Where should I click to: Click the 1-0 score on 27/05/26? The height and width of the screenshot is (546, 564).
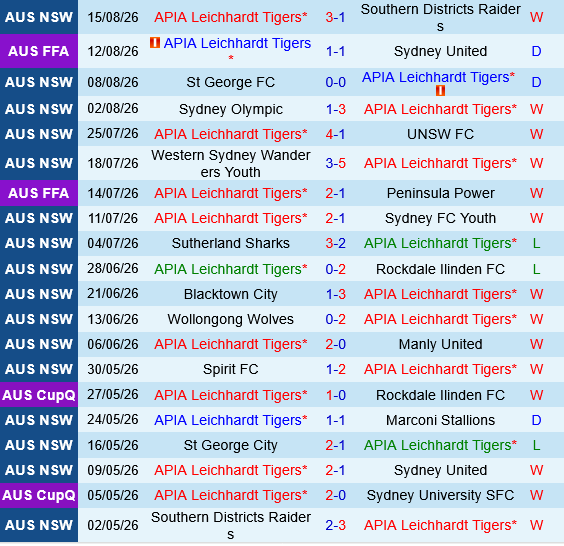pyautogui.click(x=335, y=395)
